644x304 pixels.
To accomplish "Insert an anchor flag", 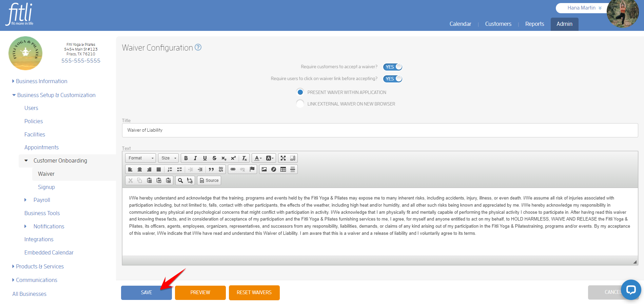I will pyautogui.click(x=252, y=169).
